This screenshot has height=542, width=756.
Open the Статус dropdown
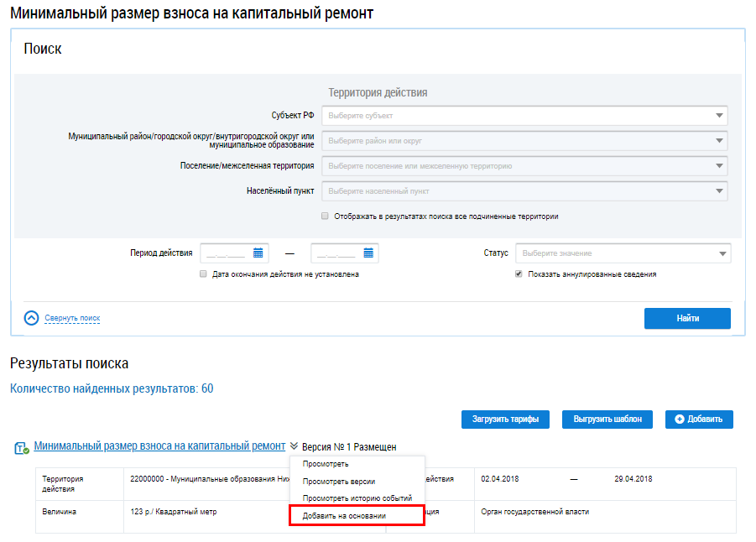(623, 253)
